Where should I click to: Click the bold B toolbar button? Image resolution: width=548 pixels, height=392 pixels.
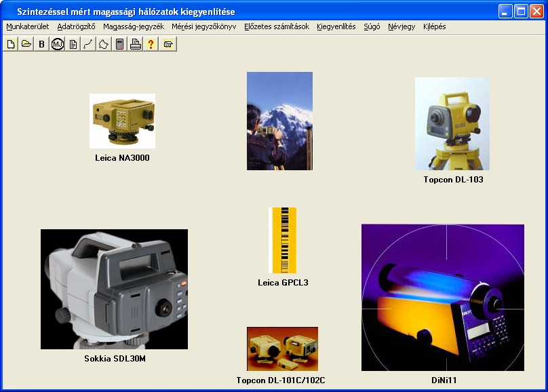pos(41,44)
